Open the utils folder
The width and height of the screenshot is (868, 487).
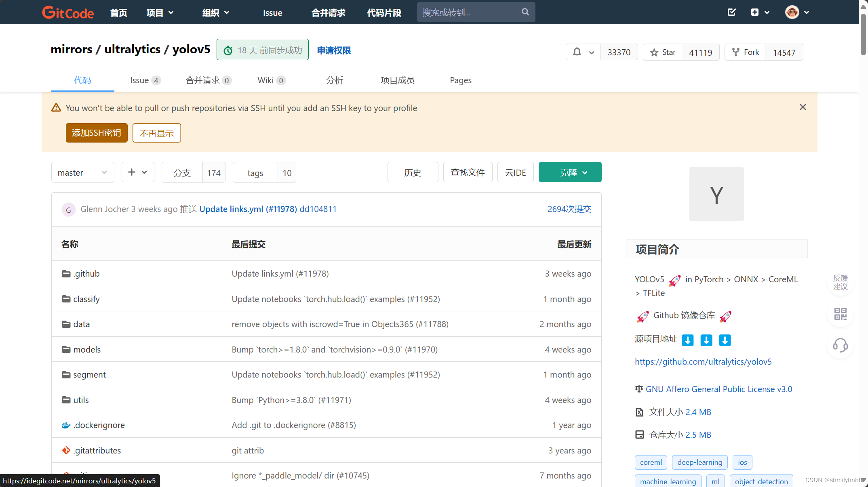click(81, 400)
